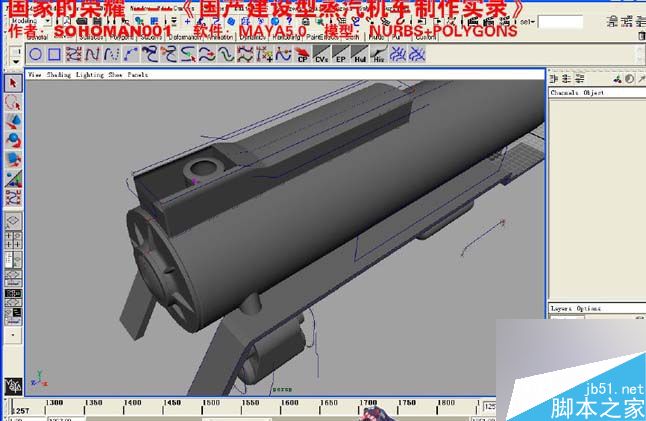Open the Layers menu in layer editor
This screenshot has width=646, height=421.
[x=561, y=308]
